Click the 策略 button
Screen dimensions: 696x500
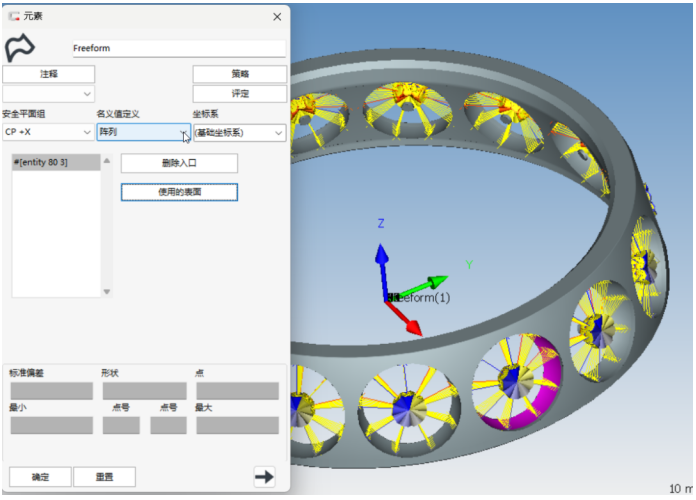(x=239, y=74)
